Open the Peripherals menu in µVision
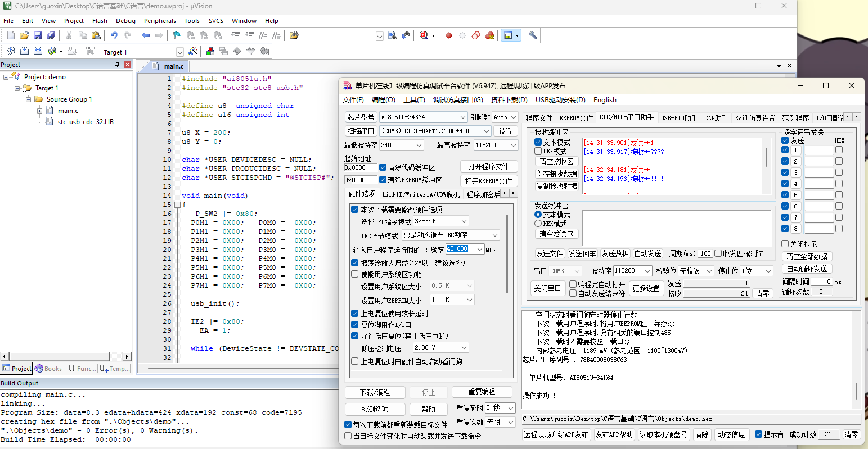 (160, 21)
